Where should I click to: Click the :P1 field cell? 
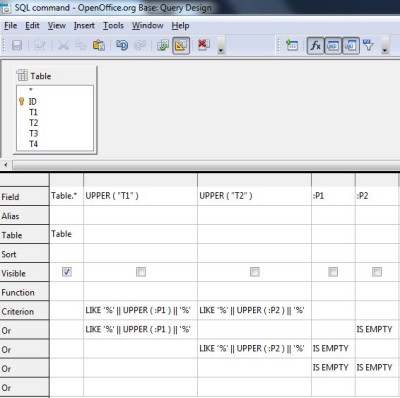[333, 196]
